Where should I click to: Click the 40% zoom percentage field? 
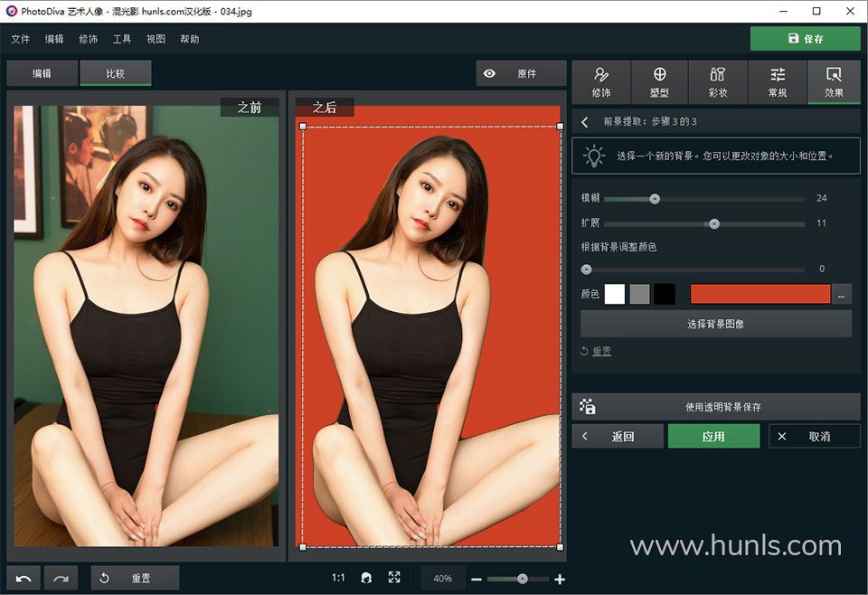coord(443,579)
